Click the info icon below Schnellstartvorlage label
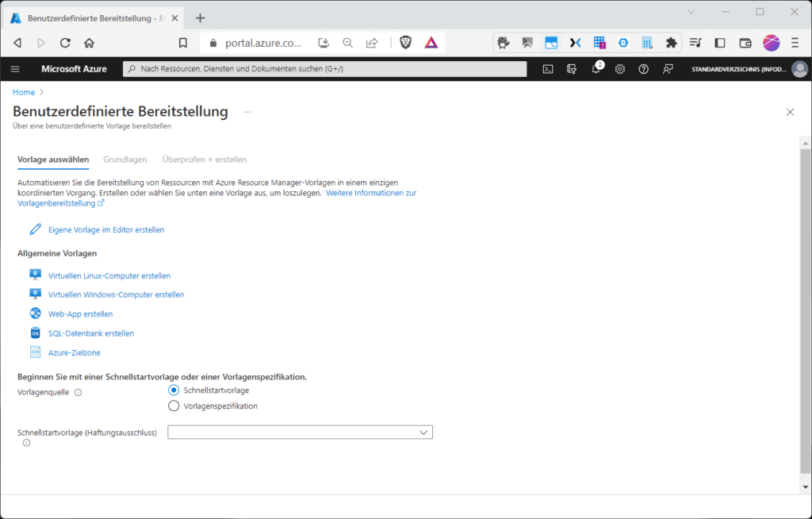812x519 pixels. pos(26,443)
